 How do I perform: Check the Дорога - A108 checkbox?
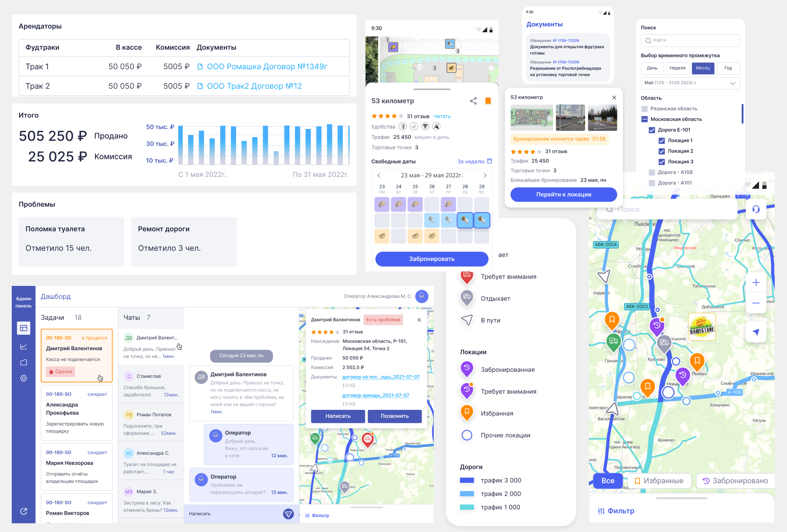(x=651, y=172)
